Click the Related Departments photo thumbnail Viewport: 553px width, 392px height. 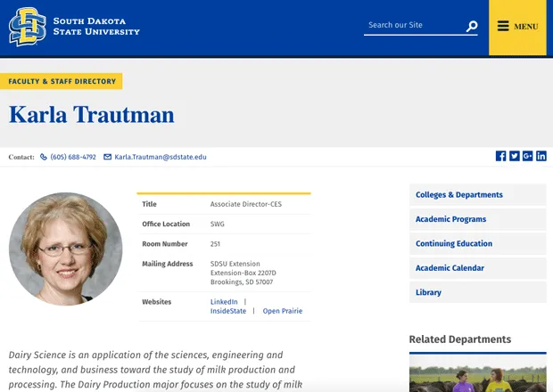(x=478, y=374)
